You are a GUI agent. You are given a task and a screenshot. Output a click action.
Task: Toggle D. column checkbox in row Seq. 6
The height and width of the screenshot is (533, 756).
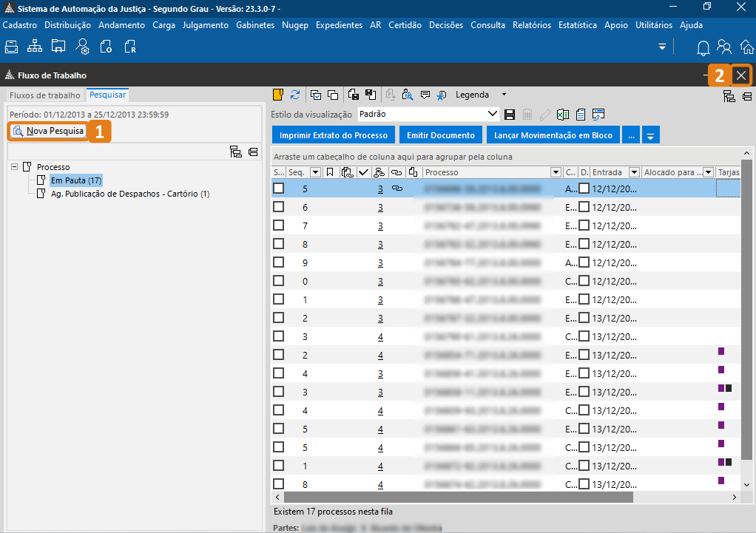point(584,207)
